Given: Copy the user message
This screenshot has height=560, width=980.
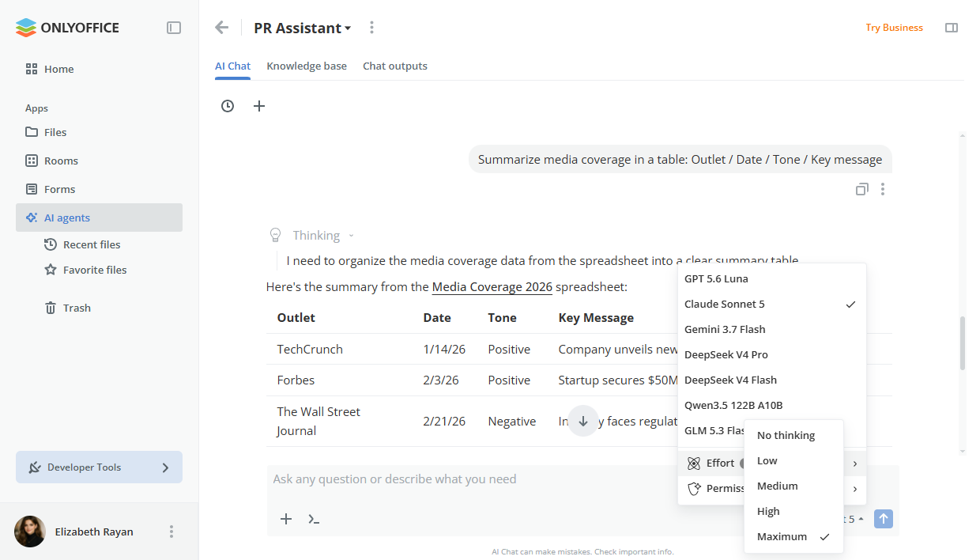Looking at the screenshot, I should pyautogui.click(x=862, y=189).
